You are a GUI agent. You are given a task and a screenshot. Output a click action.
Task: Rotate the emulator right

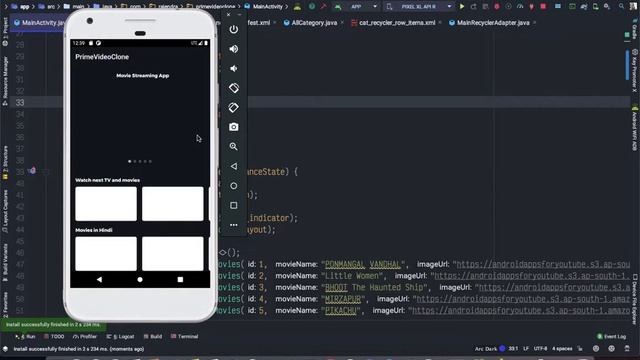click(x=233, y=107)
